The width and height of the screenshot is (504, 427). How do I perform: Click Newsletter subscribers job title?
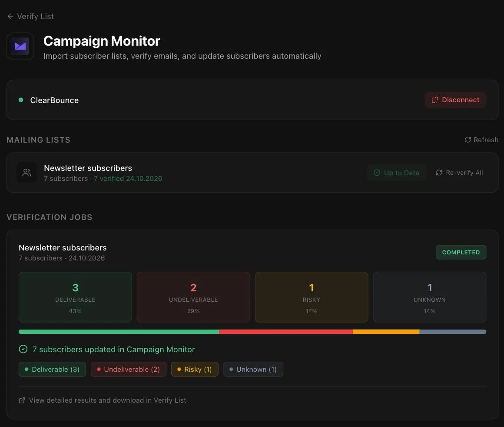click(63, 248)
